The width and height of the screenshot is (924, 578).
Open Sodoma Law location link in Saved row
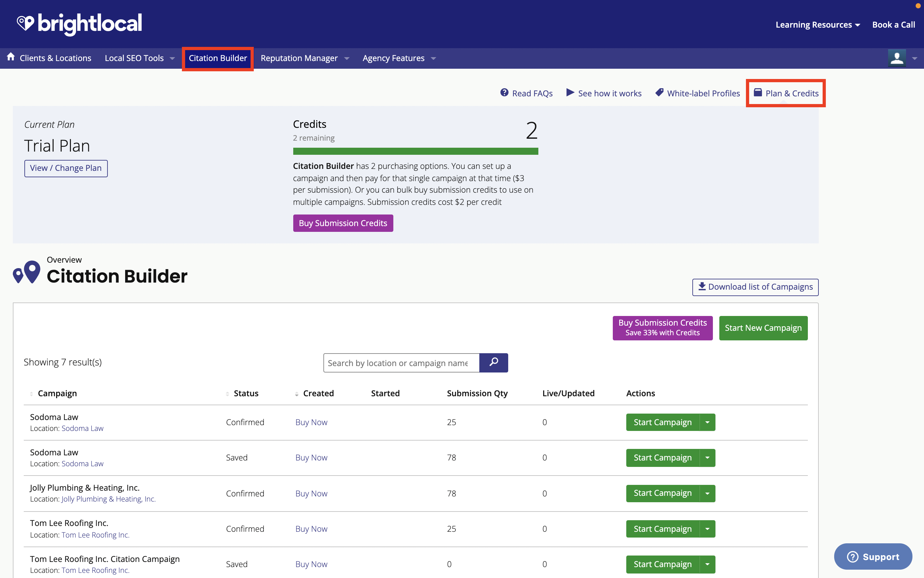[x=82, y=463]
